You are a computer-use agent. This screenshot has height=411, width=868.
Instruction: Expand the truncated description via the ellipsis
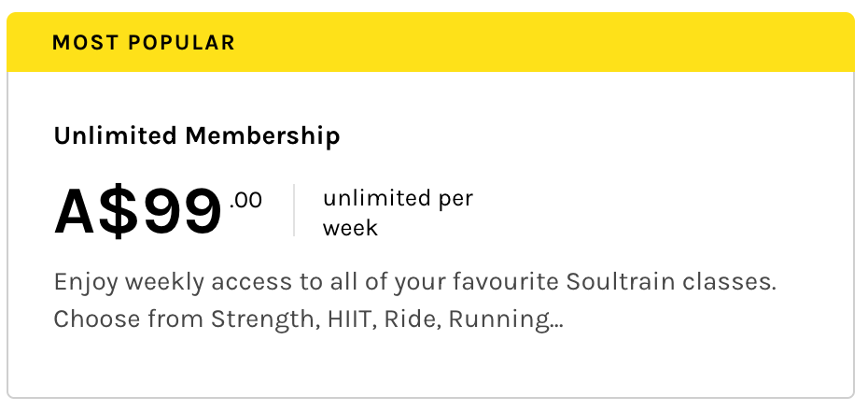pos(556,320)
